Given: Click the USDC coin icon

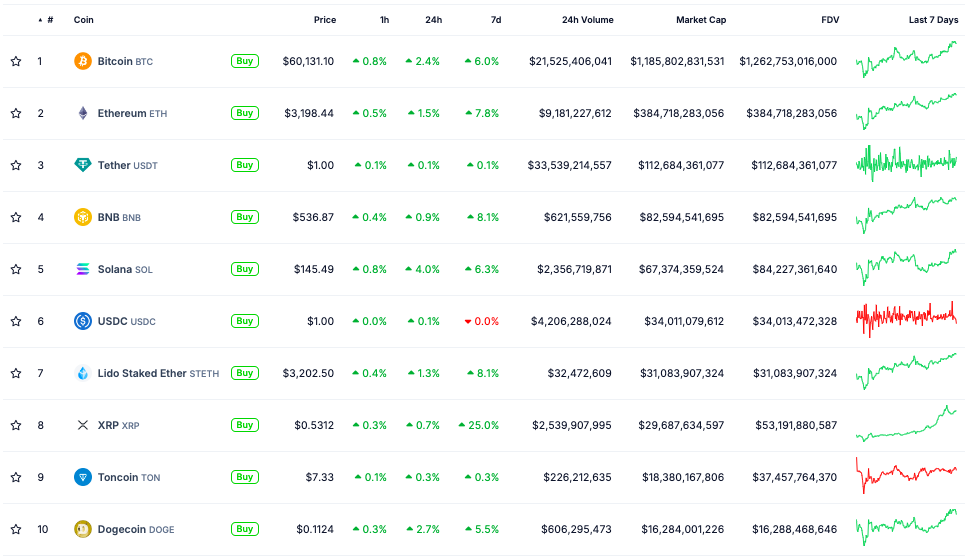Looking at the screenshot, I should coord(83,321).
